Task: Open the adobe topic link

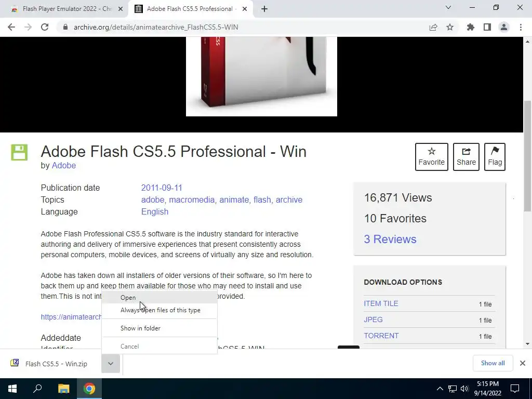Action: coord(152,200)
